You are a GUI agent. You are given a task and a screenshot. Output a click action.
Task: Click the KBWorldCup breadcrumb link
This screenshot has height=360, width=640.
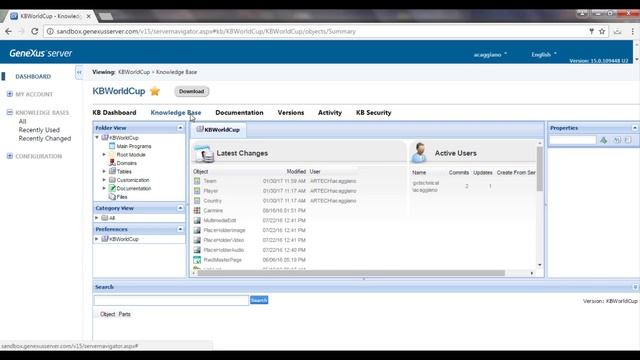point(134,72)
